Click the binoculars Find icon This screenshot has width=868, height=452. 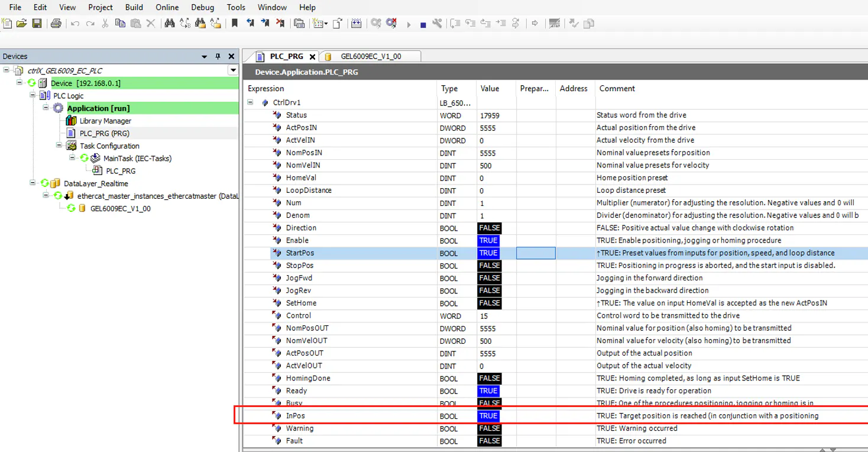[x=170, y=24]
